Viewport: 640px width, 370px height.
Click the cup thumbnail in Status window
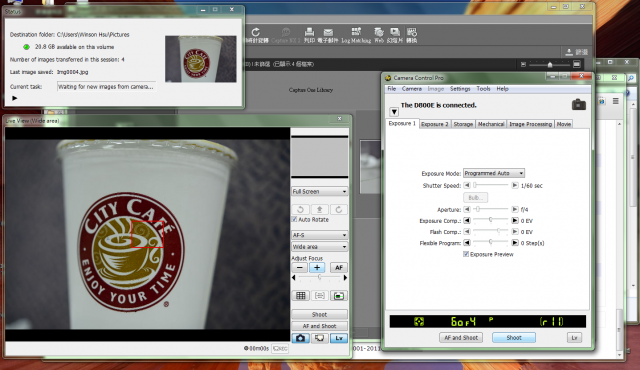pyautogui.click(x=200, y=59)
